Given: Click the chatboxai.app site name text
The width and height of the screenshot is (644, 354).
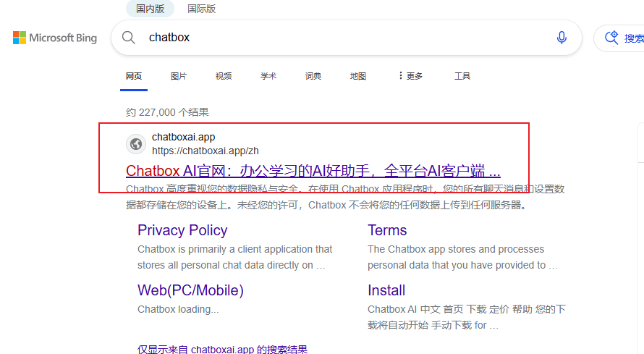Looking at the screenshot, I should tap(184, 137).
